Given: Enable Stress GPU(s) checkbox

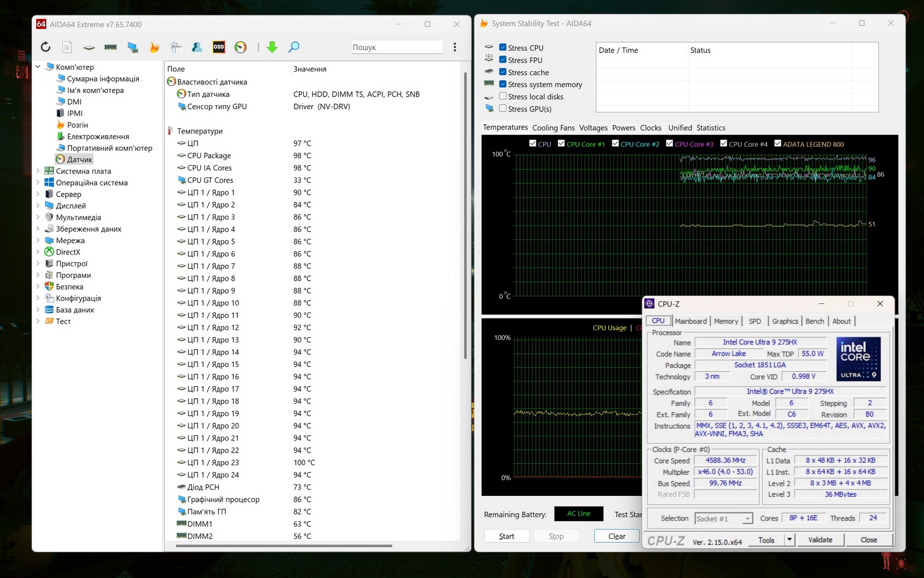Looking at the screenshot, I should (502, 108).
